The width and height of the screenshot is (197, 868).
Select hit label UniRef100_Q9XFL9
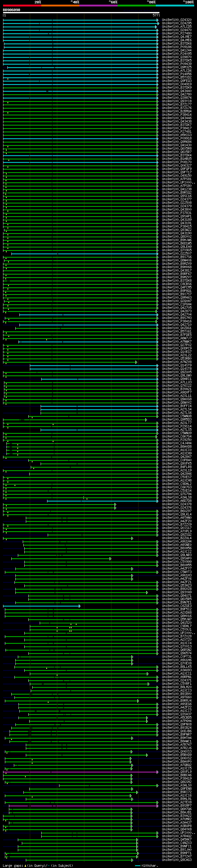pyautogui.click(x=177, y=772)
